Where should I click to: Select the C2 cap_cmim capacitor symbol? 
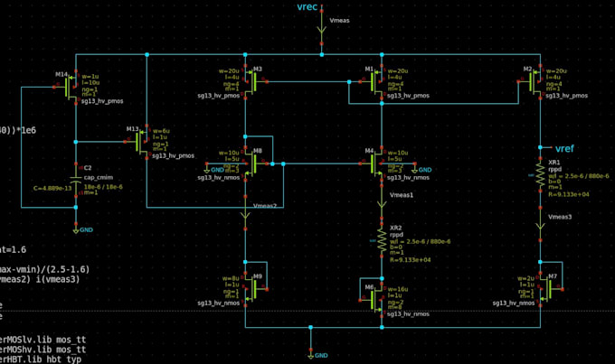(x=76, y=181)
